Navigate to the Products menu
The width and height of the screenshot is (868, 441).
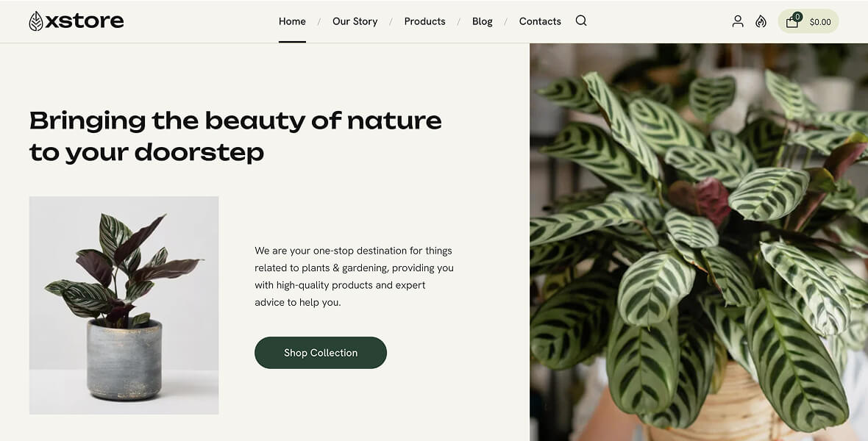tap(424, 21)
